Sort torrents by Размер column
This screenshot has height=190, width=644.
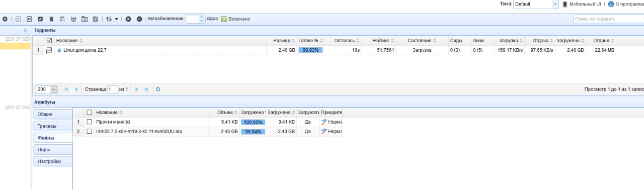[x=284, y=40]
